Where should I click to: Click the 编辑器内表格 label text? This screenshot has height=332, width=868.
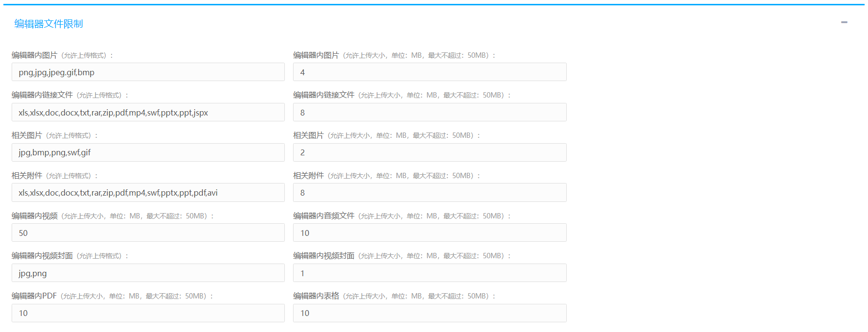click(316, 296)
